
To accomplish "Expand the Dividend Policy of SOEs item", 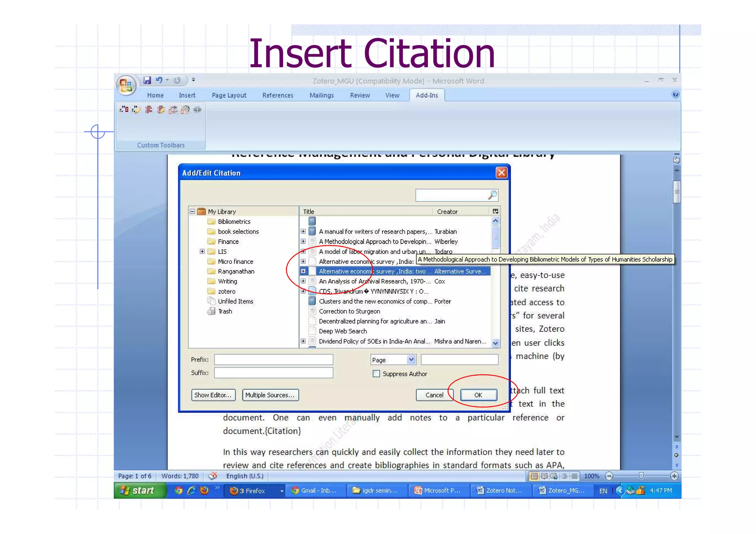I will pyautogui.click(x=303, y=341).
